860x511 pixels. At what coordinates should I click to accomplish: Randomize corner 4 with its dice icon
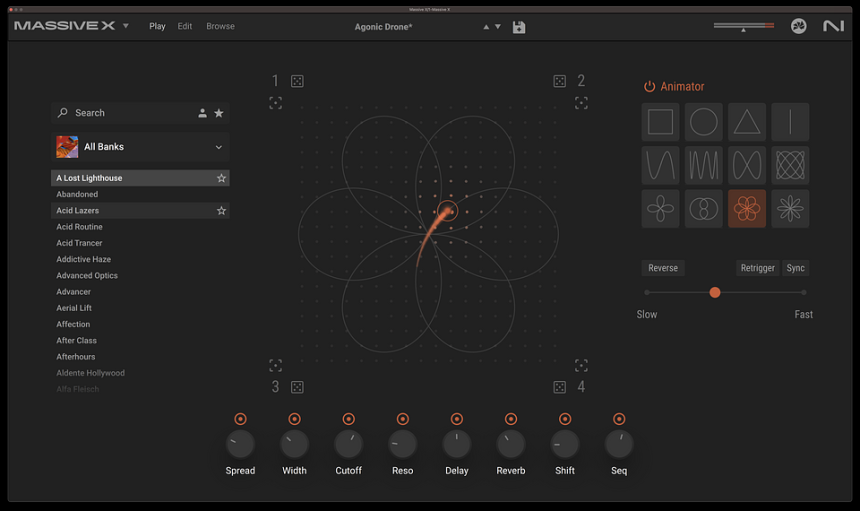tap(560, 387)
